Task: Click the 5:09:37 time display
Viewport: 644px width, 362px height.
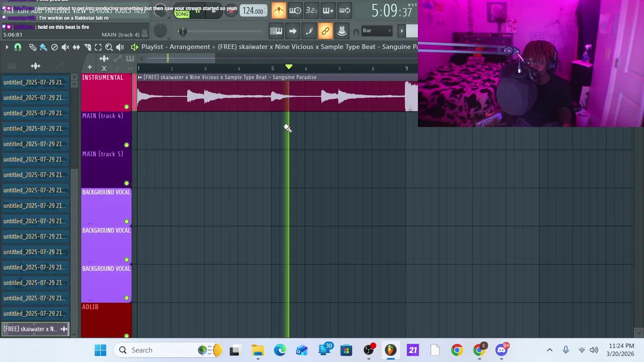Action: (392, 11)
